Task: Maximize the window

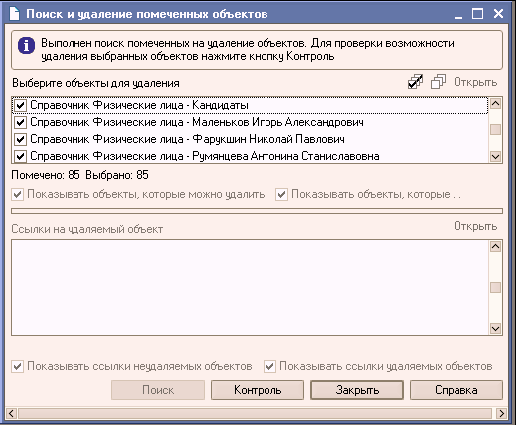Action: [477, 14]
